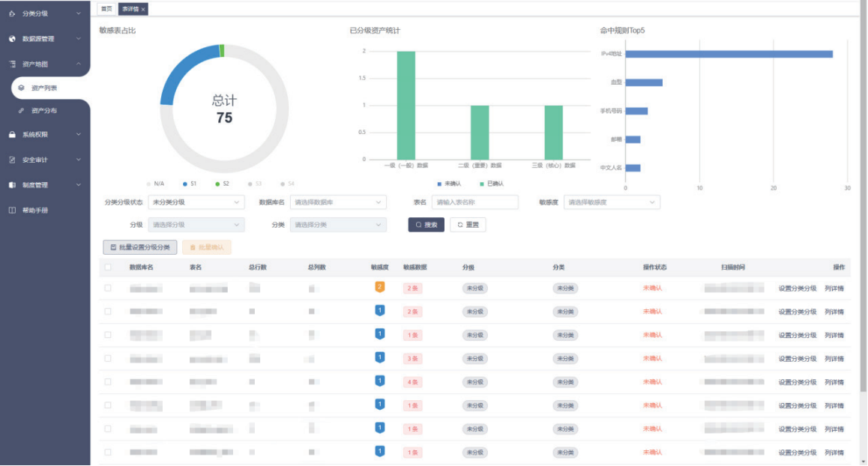
Task: Click the 安全审计 sidebar icon
Action: (x=12, y=160)
